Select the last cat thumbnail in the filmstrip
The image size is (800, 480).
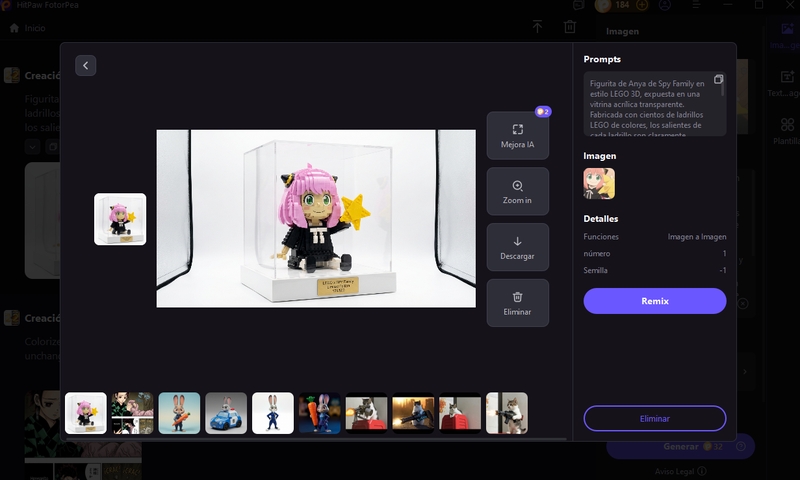(x=507, y=413)
